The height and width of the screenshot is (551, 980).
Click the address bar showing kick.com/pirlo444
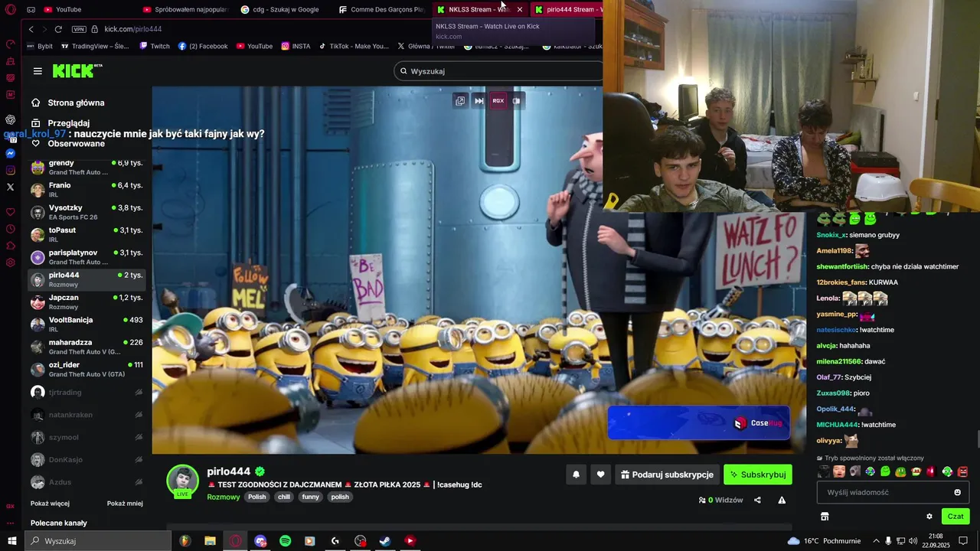132,29
